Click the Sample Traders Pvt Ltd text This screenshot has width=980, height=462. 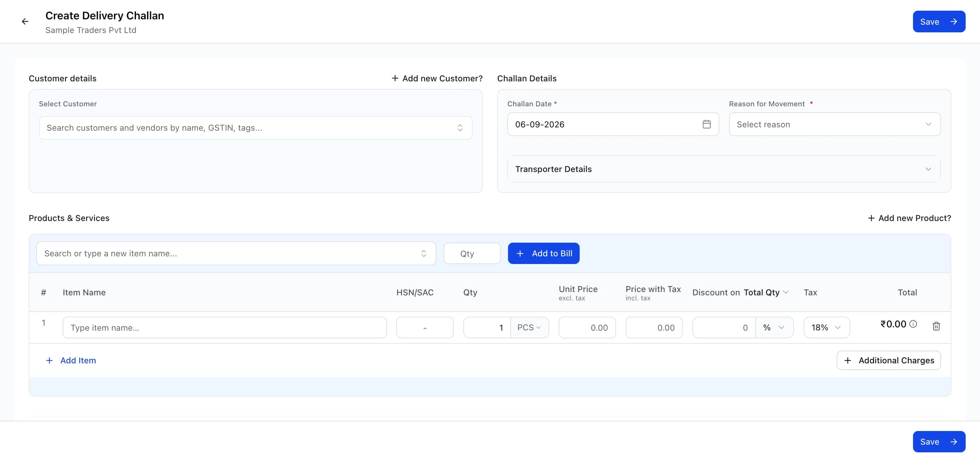pos(91,30)
